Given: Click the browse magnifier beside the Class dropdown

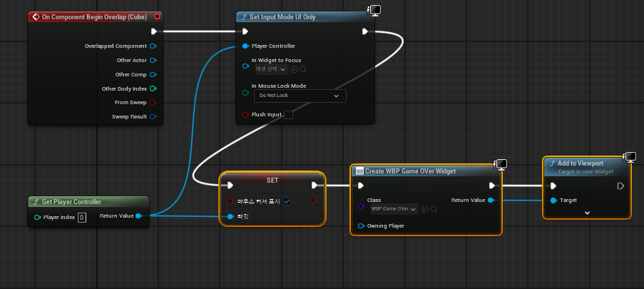Looking at the screenshot, I should (x=434, y=209).
